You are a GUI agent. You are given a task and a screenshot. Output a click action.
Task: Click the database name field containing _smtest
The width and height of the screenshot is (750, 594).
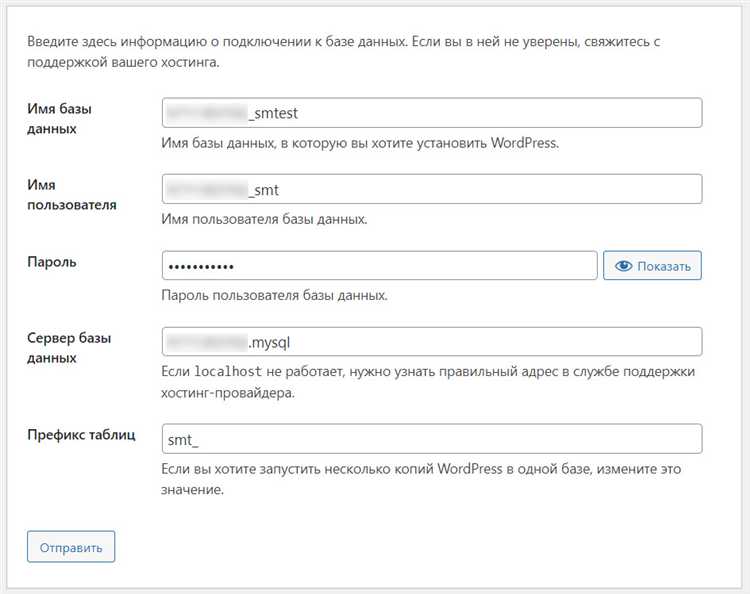(432, 113)
